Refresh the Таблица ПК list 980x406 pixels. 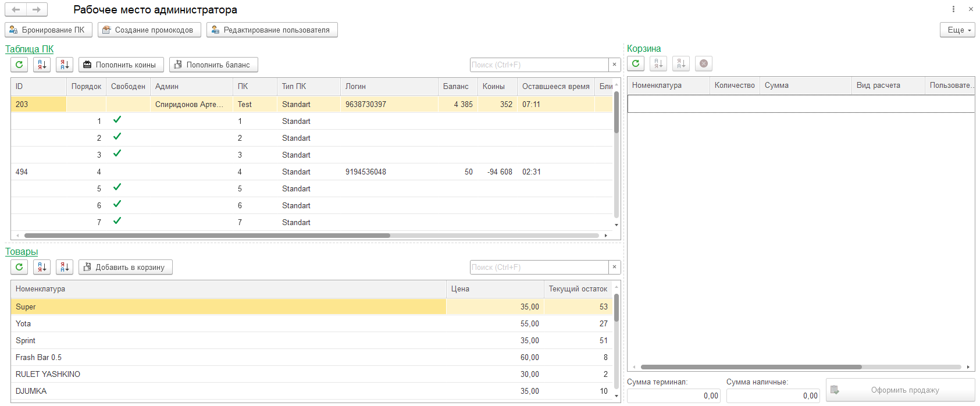(x=19, y=65)
